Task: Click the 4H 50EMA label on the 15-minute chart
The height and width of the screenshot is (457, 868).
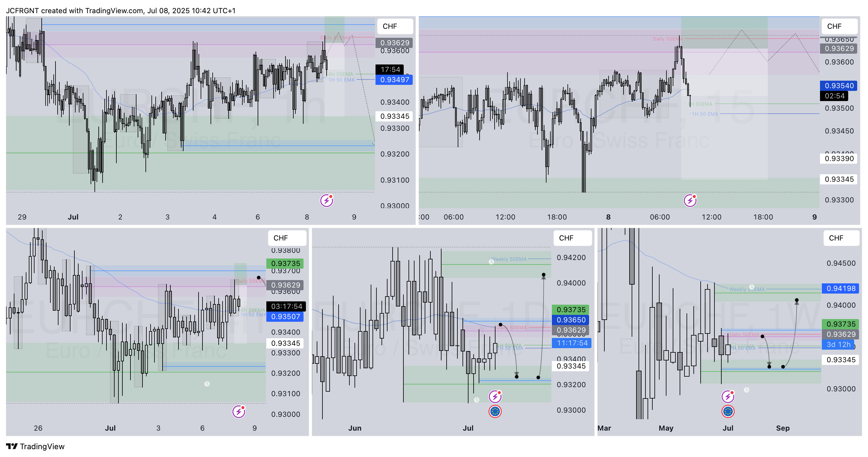Action: point(700,104)
